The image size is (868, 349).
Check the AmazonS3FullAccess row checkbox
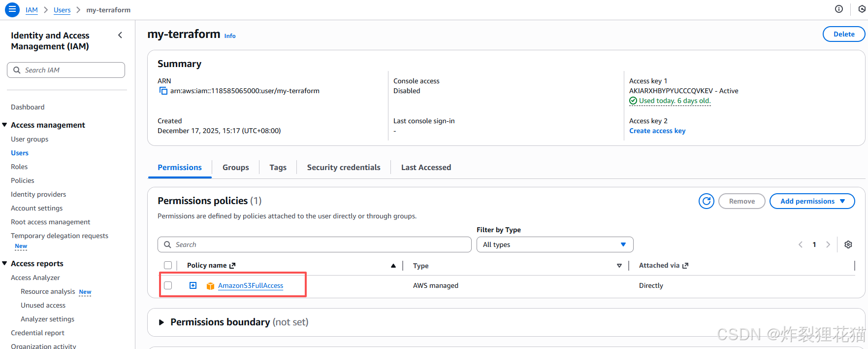168,285
